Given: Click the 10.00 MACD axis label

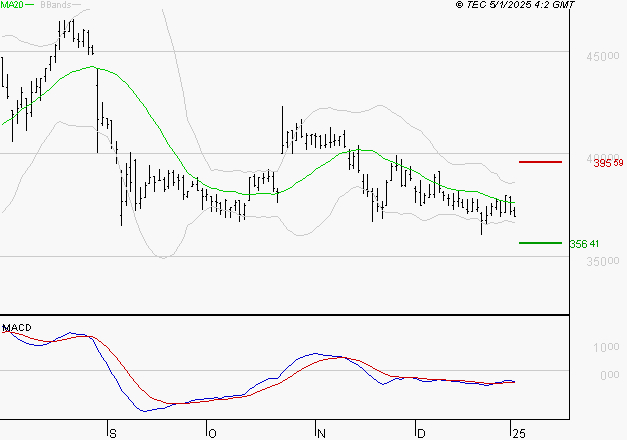Looking at the screenshot, I should point(606,347).
